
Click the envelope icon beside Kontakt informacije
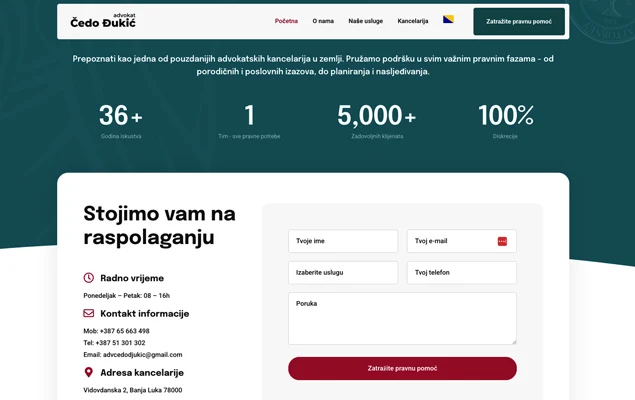89,313
